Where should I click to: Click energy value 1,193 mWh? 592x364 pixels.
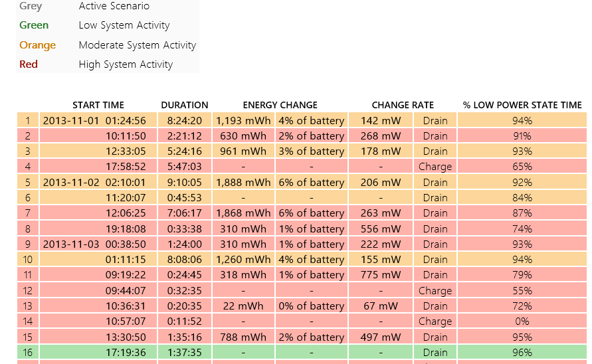tap(243, 120)
